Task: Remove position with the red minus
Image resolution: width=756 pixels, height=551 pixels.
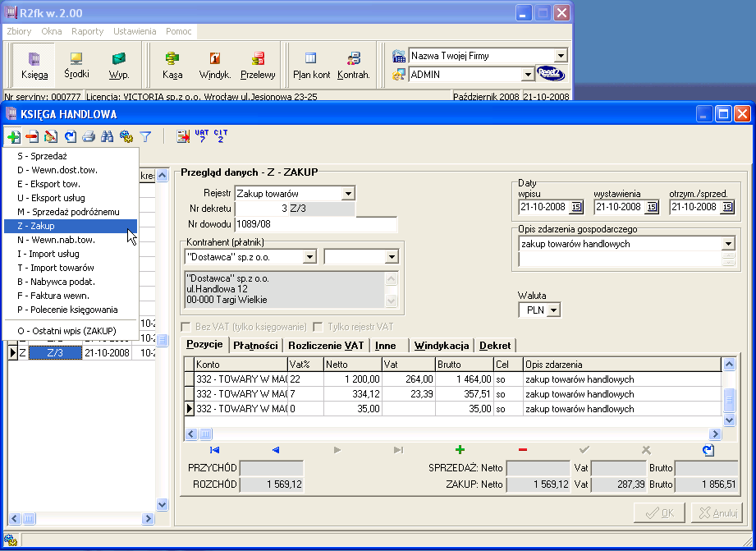Action: (523, 450)
